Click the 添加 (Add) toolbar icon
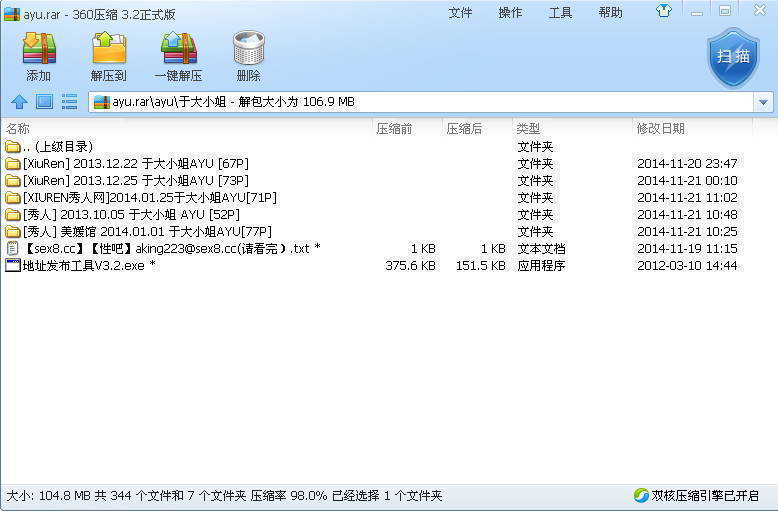This screenshot has height=511, width=778. click(39, 48)
